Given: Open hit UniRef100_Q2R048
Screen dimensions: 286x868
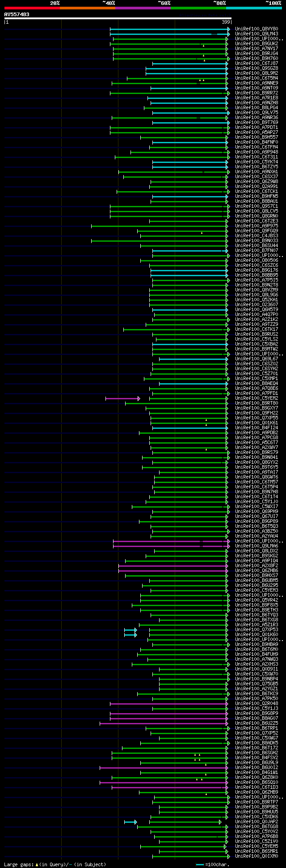Looking at the screenshot, I should (257, 704).
